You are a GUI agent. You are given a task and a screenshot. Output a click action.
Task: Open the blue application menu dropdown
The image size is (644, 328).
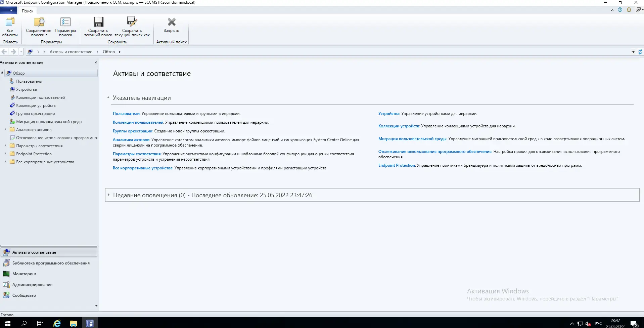9,11
